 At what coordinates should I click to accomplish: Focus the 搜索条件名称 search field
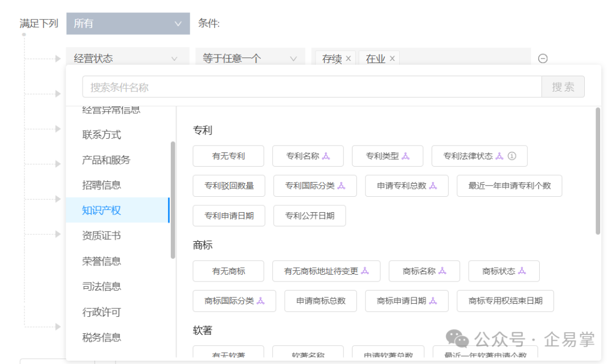coord(312,87)
